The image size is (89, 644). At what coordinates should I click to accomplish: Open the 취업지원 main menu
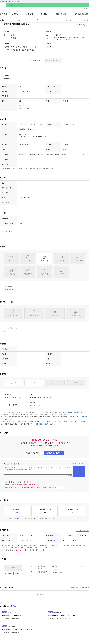(30, 14)
